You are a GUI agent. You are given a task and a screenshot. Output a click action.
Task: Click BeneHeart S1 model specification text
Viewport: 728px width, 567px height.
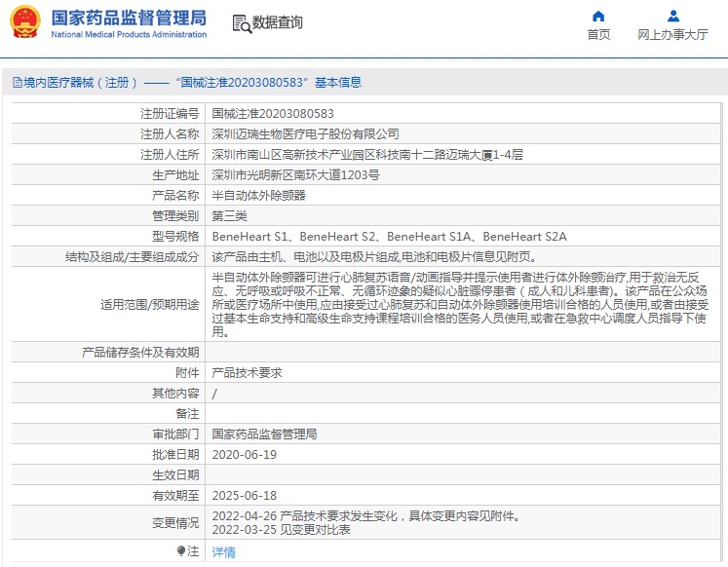pyautogui.click(x=249, y=237)
